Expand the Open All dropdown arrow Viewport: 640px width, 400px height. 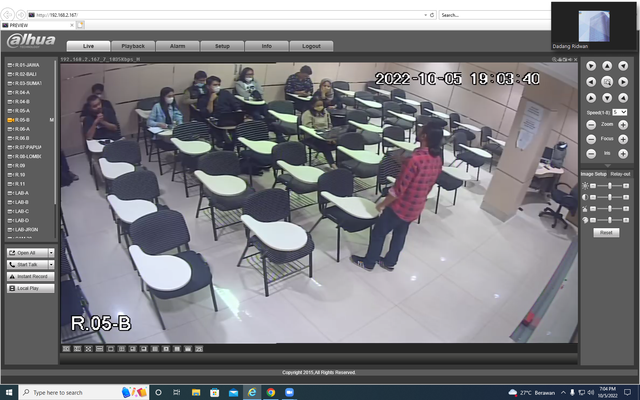coord(51,253)
